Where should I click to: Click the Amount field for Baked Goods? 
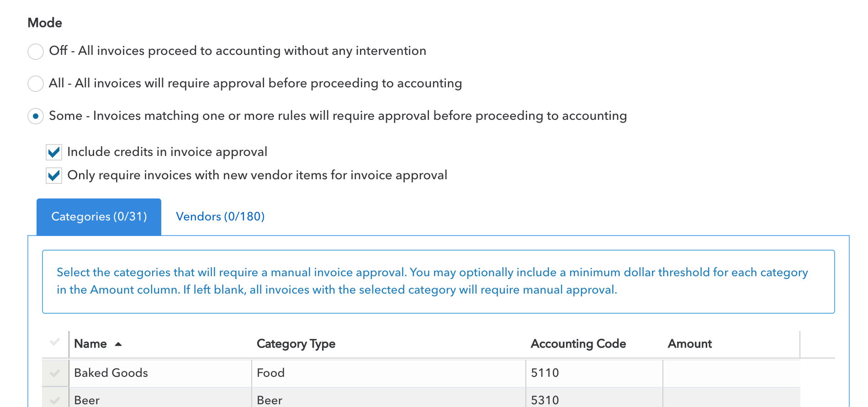click(x=731, y=373)
